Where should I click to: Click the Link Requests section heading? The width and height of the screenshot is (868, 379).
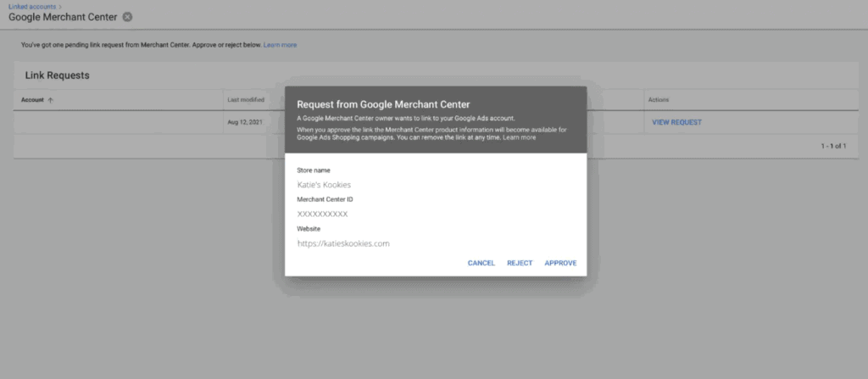point(57,75)
